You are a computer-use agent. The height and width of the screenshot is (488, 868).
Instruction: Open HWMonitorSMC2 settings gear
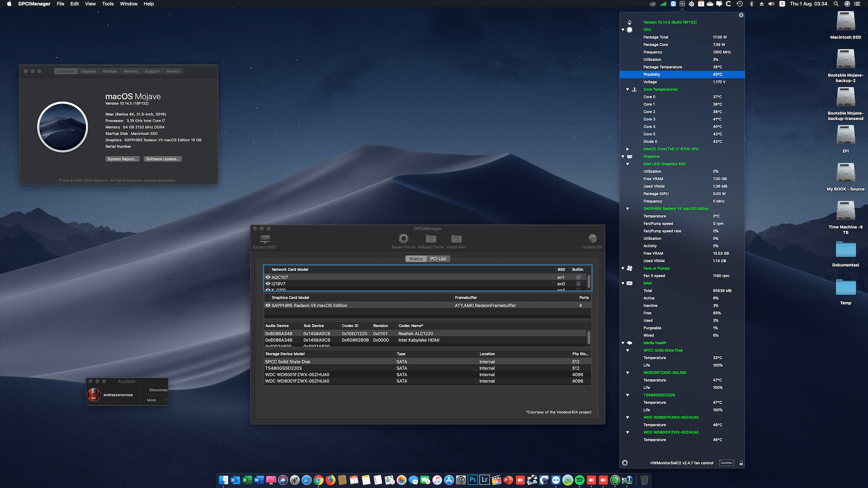tap(625, 463)
